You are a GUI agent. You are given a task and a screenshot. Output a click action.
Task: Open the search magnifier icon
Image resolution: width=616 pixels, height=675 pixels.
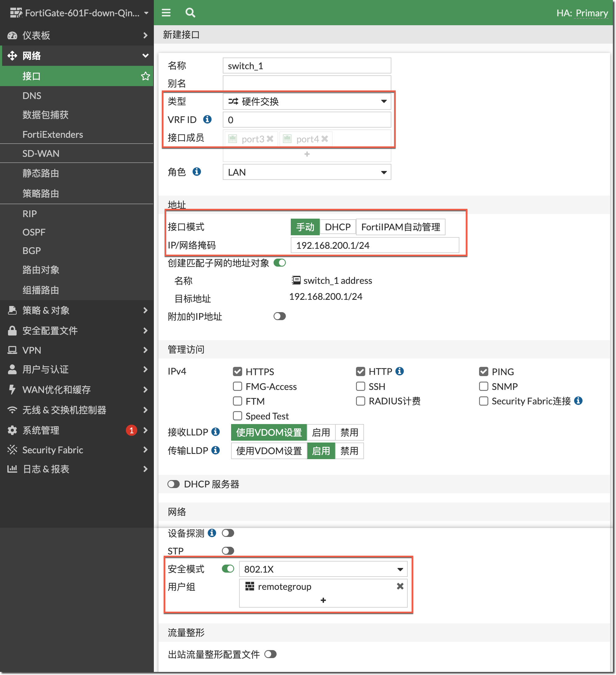[x=190, y=13]
